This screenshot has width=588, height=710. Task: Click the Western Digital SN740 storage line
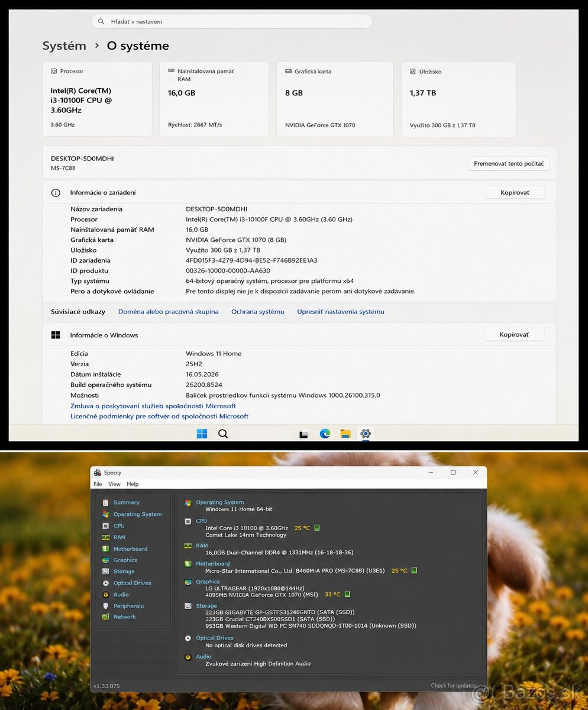tap(311, 625)
